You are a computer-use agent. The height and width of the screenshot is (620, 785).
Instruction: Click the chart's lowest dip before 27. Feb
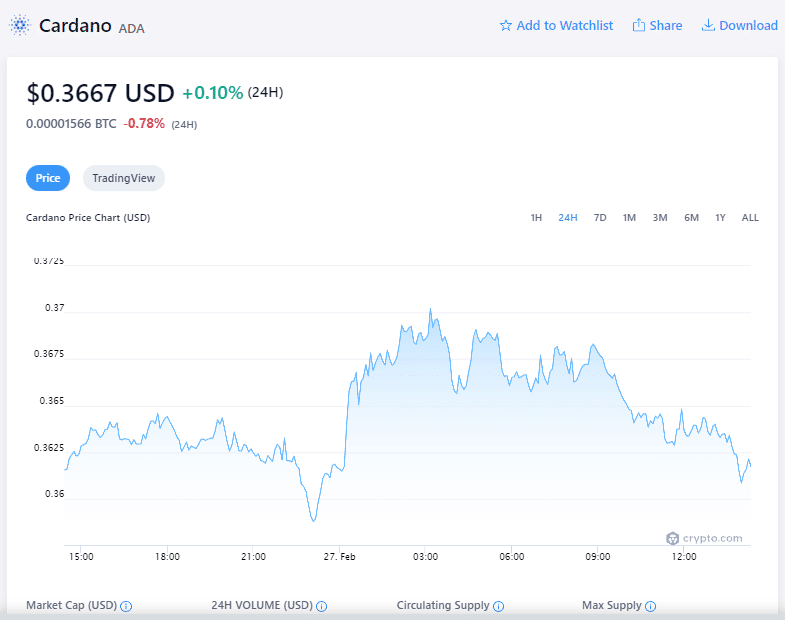tap(314, 521)
